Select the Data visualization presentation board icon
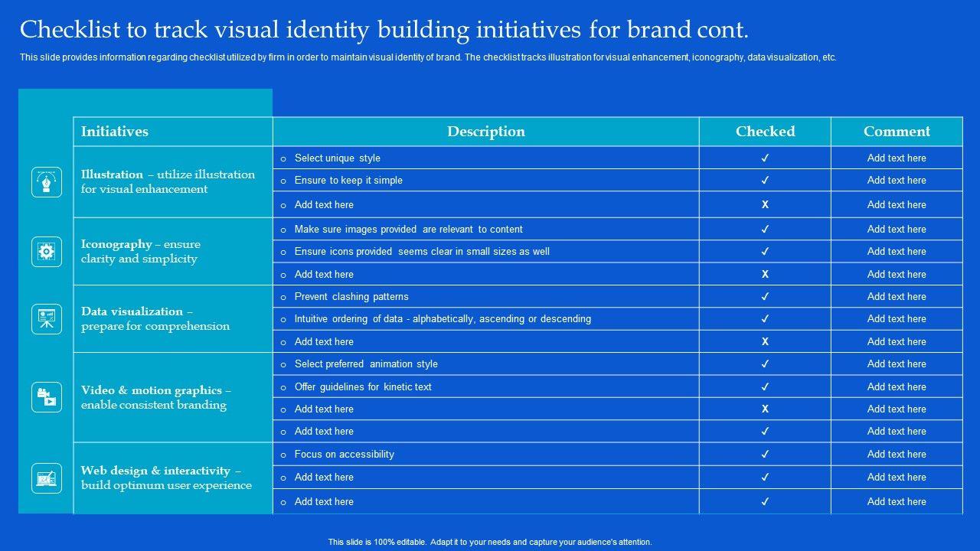Image resolution: width=980 pixels, height=551 pixels. pyautogui.click(x=47, y=319)
